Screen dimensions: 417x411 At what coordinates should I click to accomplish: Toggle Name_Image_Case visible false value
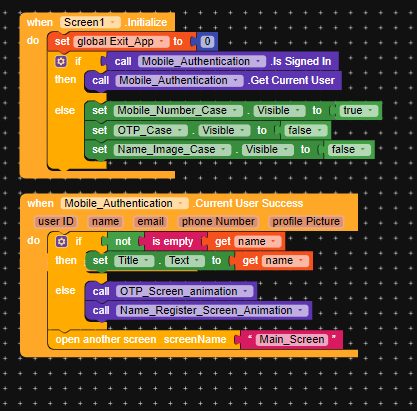349,150
